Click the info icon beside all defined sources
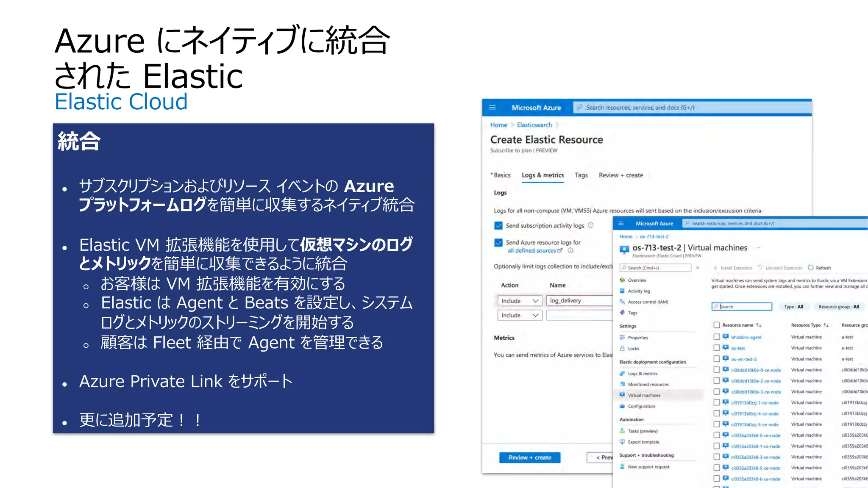The width and height of the screenshot is (868, 488). (570, 250)
